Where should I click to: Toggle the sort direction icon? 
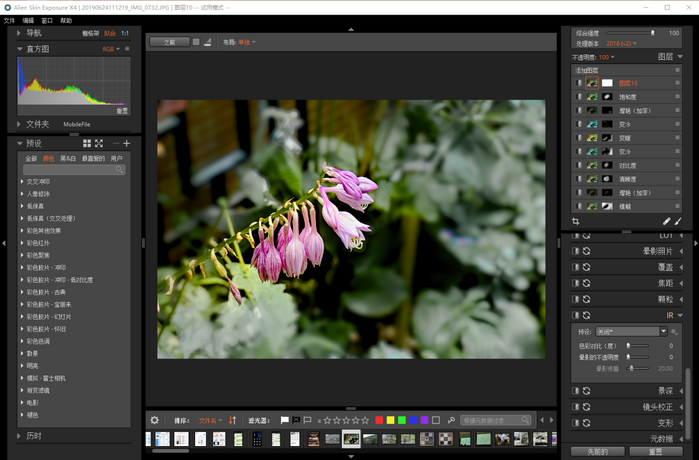232,420
